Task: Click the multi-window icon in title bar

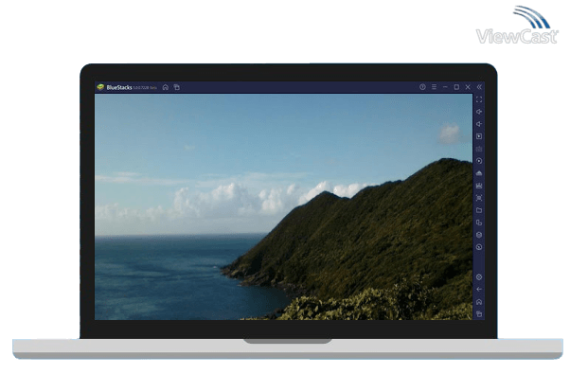Action: pos(176,87)
